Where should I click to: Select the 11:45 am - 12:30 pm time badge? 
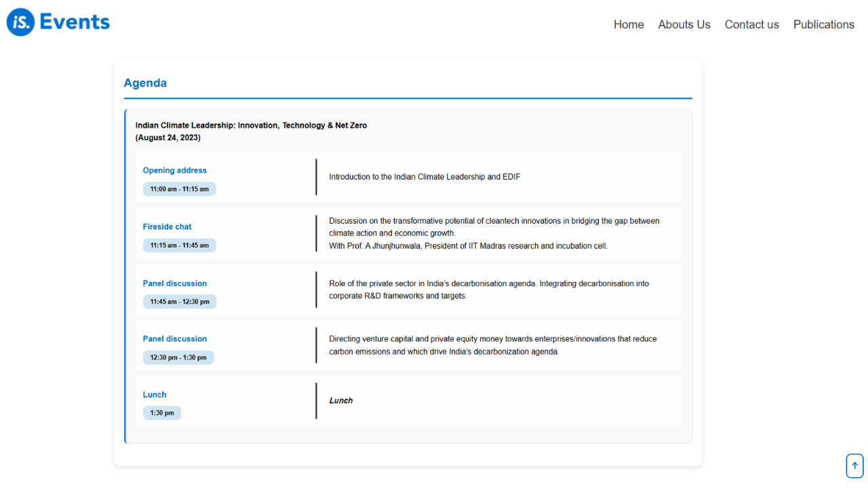coord(180,302)
